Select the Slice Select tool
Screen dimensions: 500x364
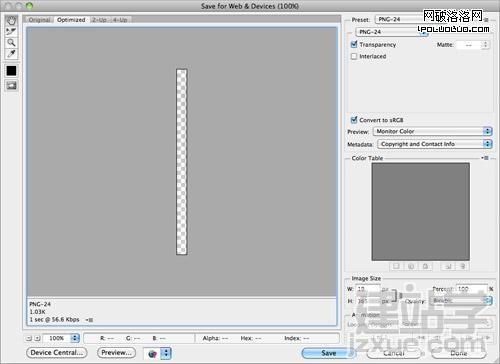(11, 32)
